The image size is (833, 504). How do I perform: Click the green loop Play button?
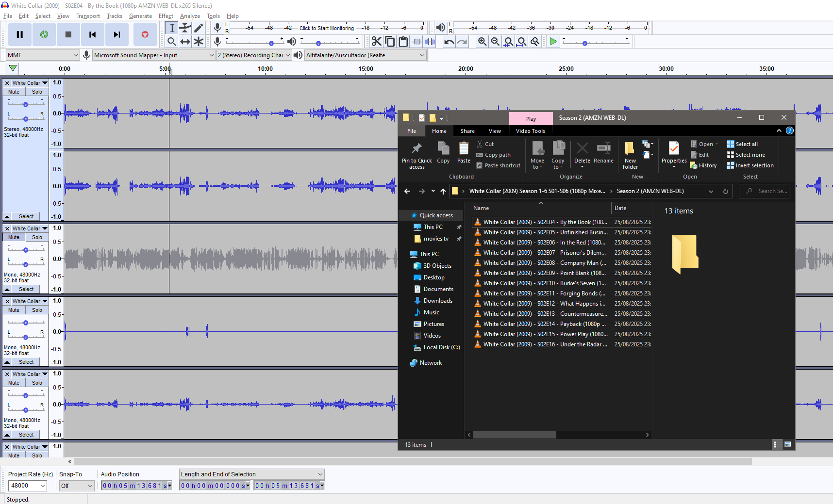(x=44, y=34)
